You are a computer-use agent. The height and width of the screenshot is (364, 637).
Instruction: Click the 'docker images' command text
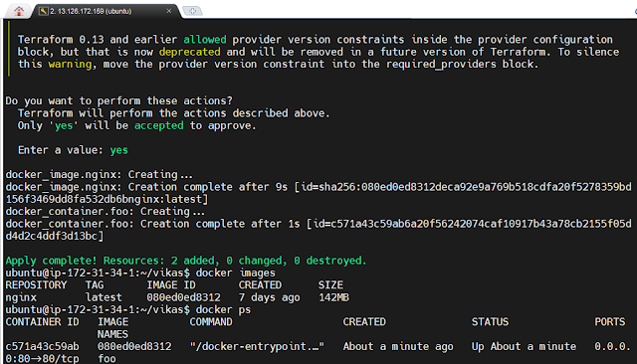click(236, 273)
